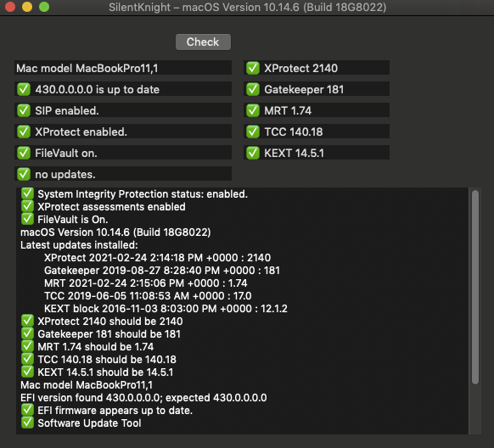Click 'TCC 140.18 should be 140.18' text
This screenshot has width=494, height=448.
[x=107, y=360]
